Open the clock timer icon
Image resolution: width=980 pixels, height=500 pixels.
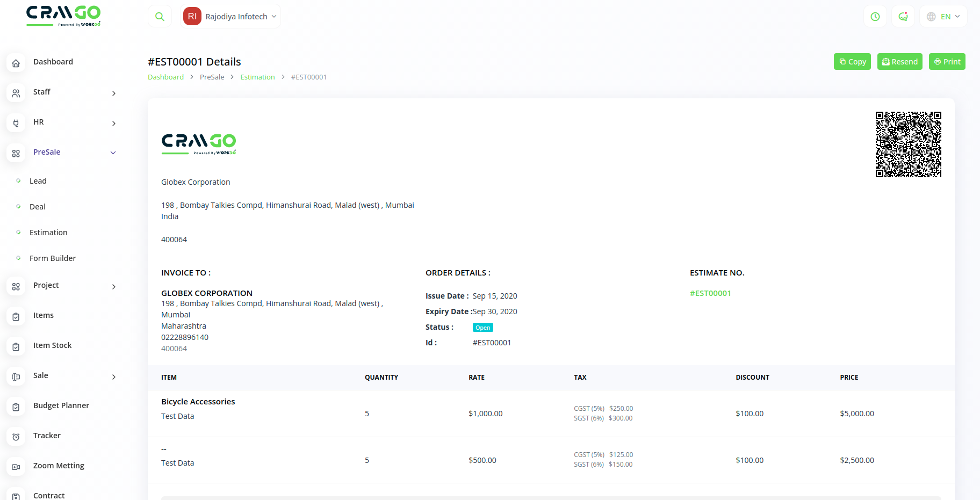875,17
